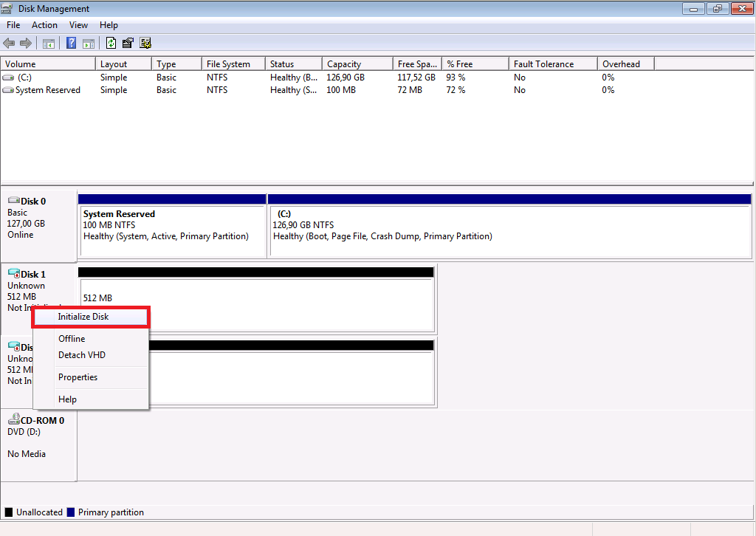
Task: Choose Initialize Disk from context menu
Action: click(83, 317)
